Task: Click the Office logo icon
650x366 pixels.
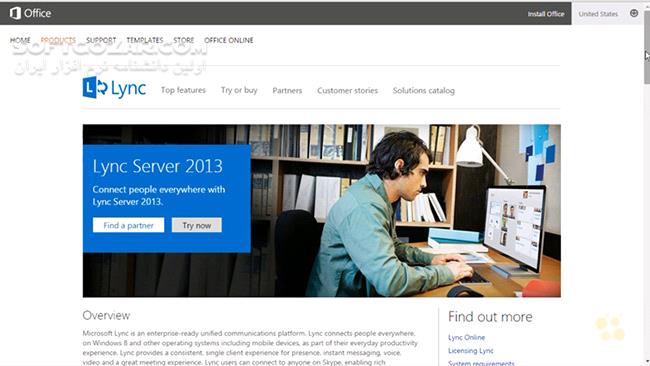Action: click(15, 13)
